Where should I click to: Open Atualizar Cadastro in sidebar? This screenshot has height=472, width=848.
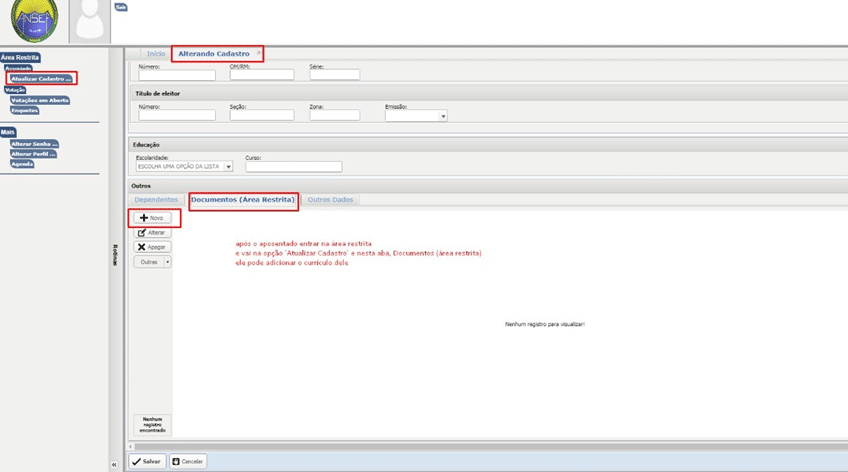(x=41, y=78)
